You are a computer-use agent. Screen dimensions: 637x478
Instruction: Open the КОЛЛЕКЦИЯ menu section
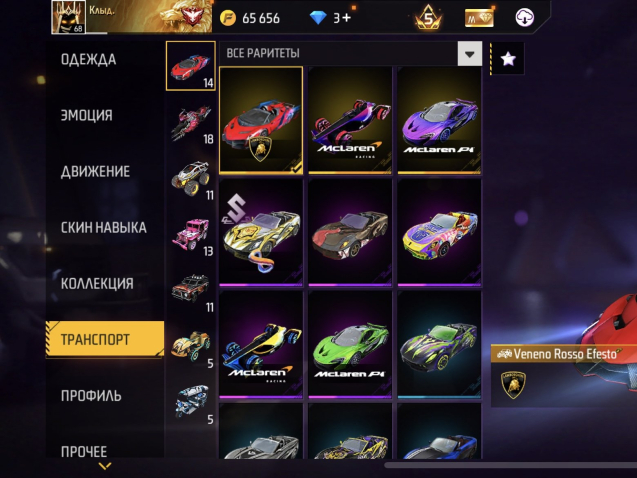pyautogui.click(x=97, y=283)
